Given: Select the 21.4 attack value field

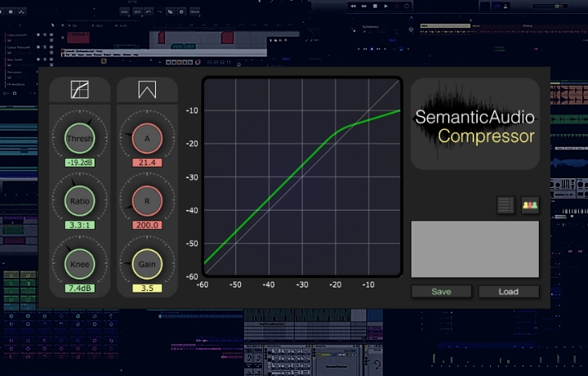Looking at the screenshot, I should point(147,163).
